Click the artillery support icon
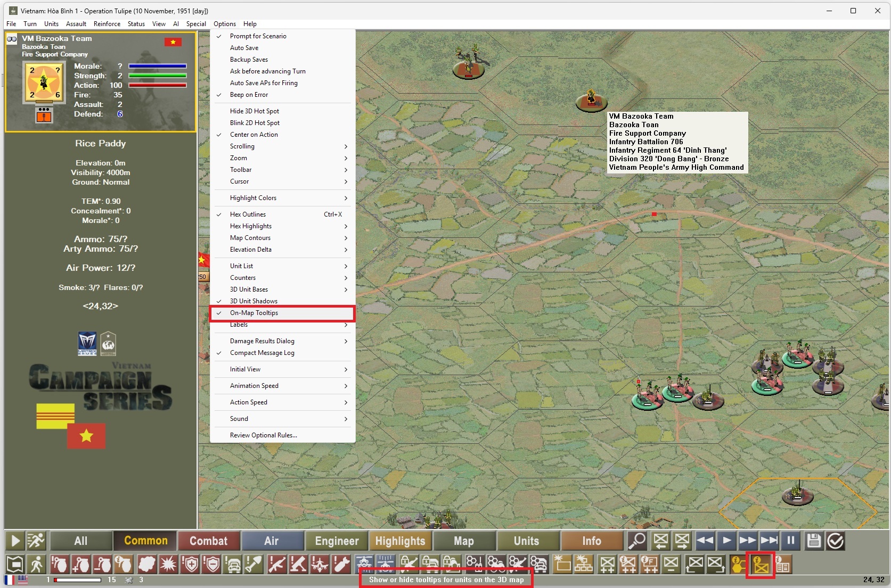891x588 pixels. (x=298, y=565)
